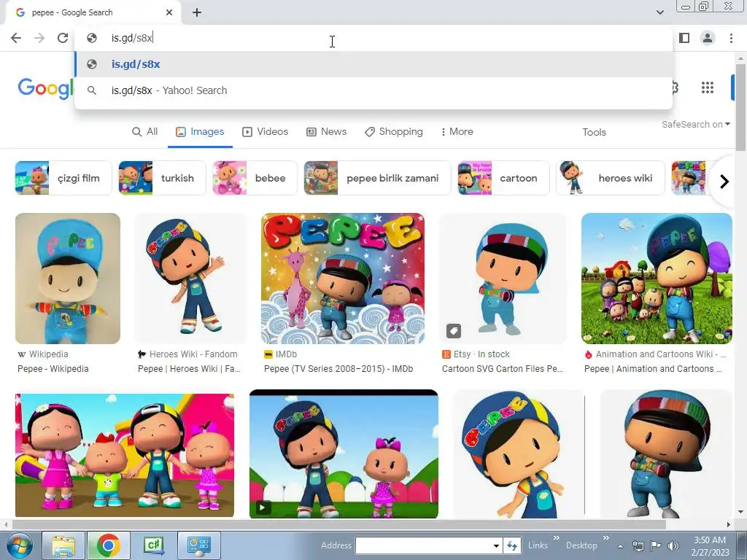
Task: Open the Chrome profile avatar icon
Action: 708,38
